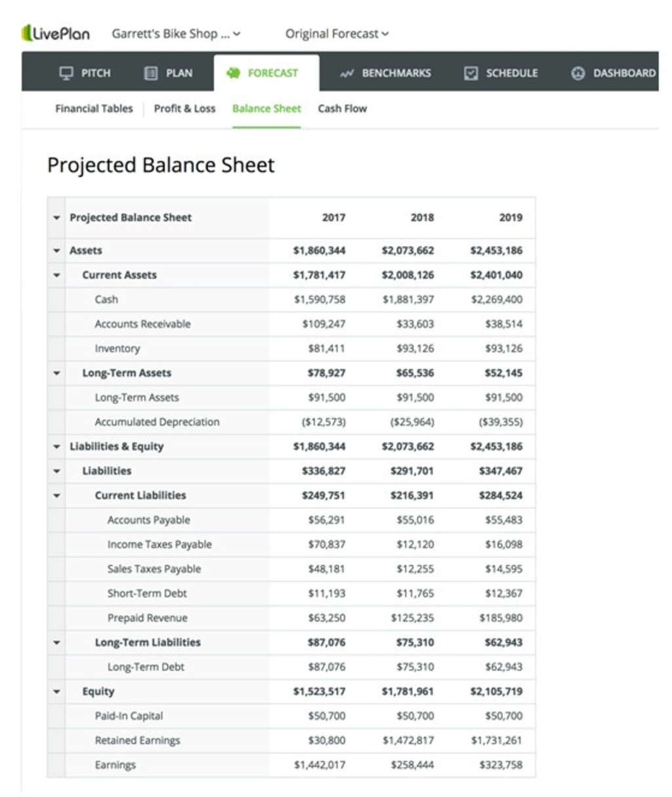Click the Benchmarks chart line icon

(346, 73)
